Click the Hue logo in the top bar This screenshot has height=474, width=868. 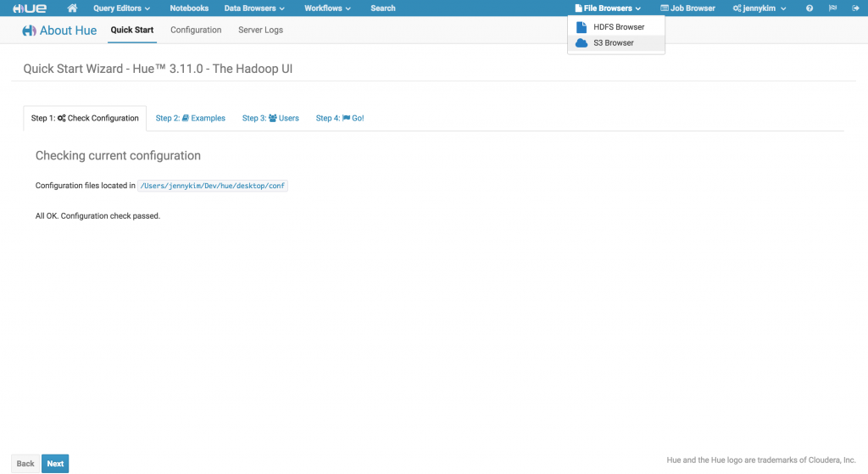[x=30, y=8]
